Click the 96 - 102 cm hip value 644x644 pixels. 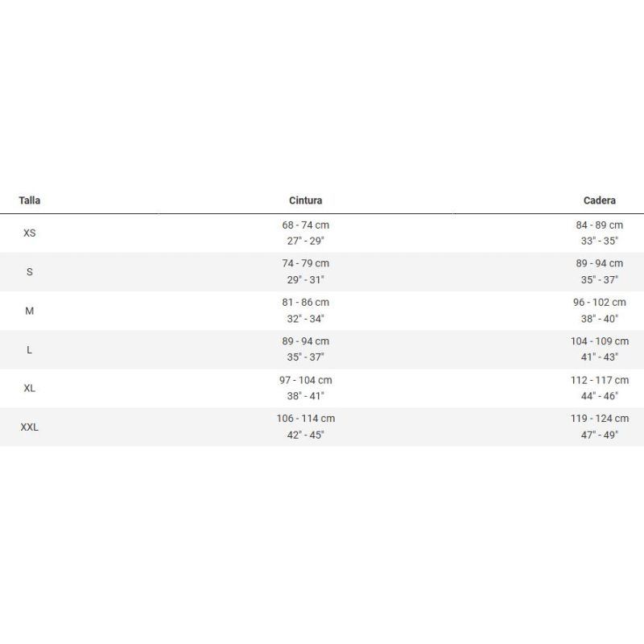click(599, 303)
